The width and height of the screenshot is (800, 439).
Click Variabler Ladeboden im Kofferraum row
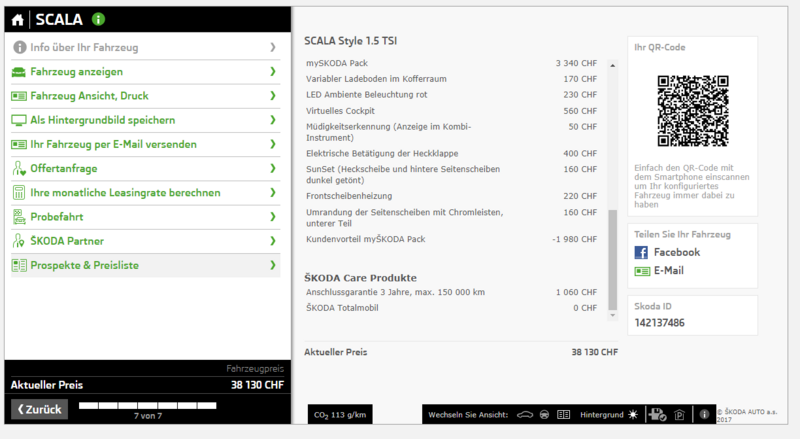coord(452,79)
